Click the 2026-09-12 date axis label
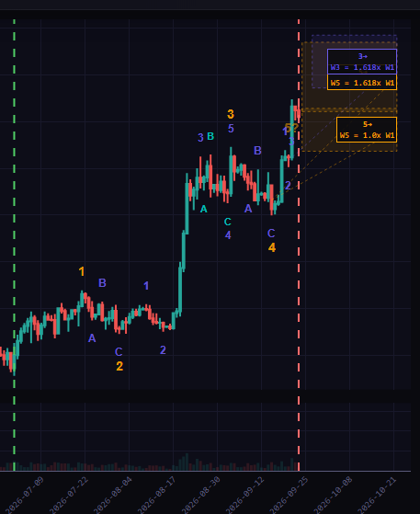This screenshot has height=514, width=420. point(245,495)
